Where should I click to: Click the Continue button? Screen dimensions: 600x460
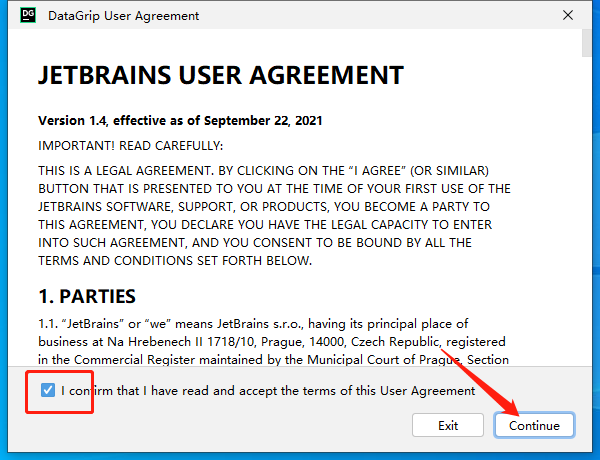coord(534,425)
